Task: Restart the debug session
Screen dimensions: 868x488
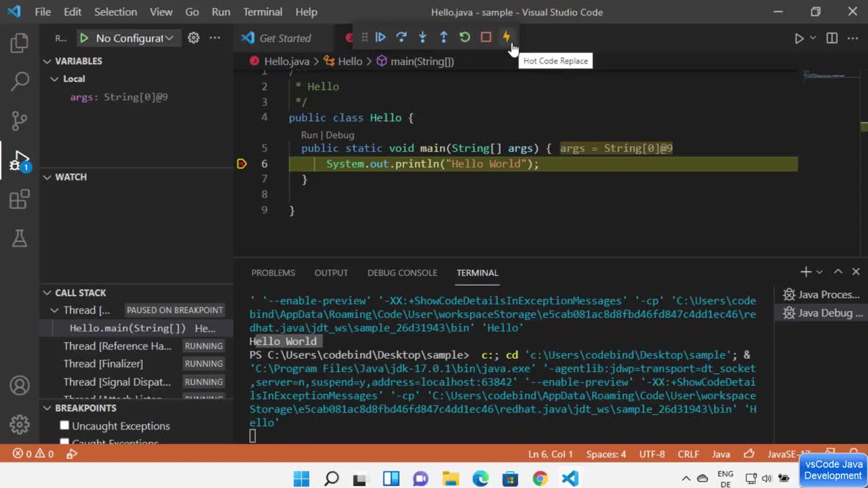Action: [465, 37]
